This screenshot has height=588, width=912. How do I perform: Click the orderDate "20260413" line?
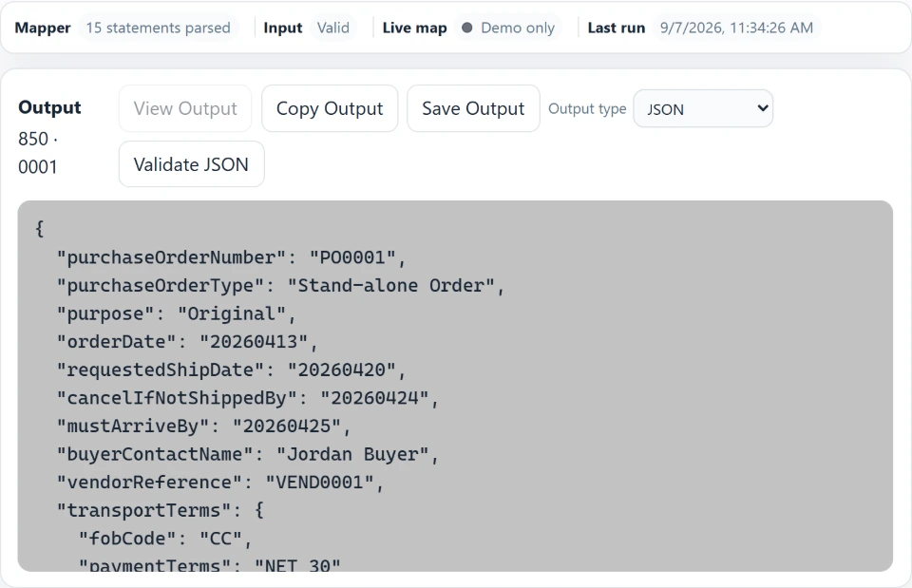(x=187, y=342)
